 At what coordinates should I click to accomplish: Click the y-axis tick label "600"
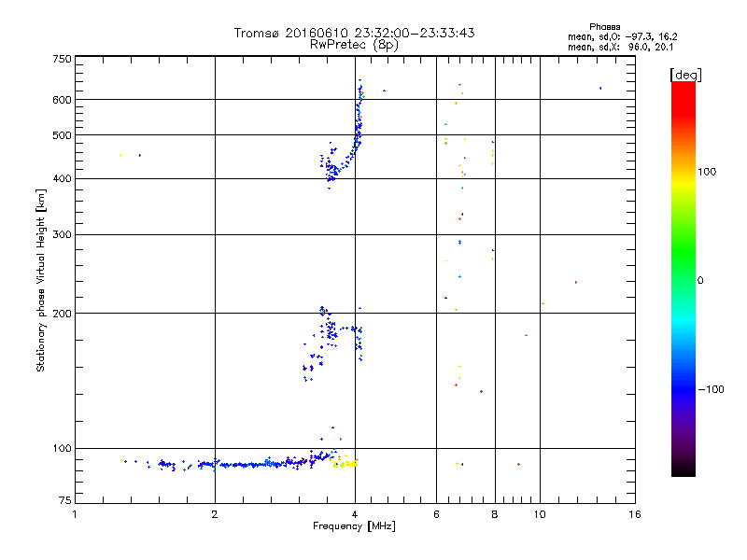pyautogui.click(x=62, y=100)
